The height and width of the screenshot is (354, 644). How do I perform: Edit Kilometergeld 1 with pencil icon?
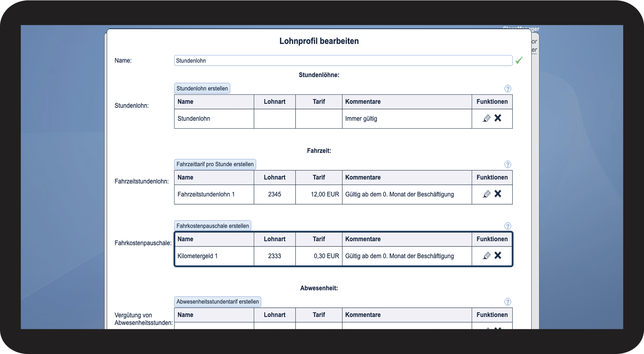(x=487, y=256)
